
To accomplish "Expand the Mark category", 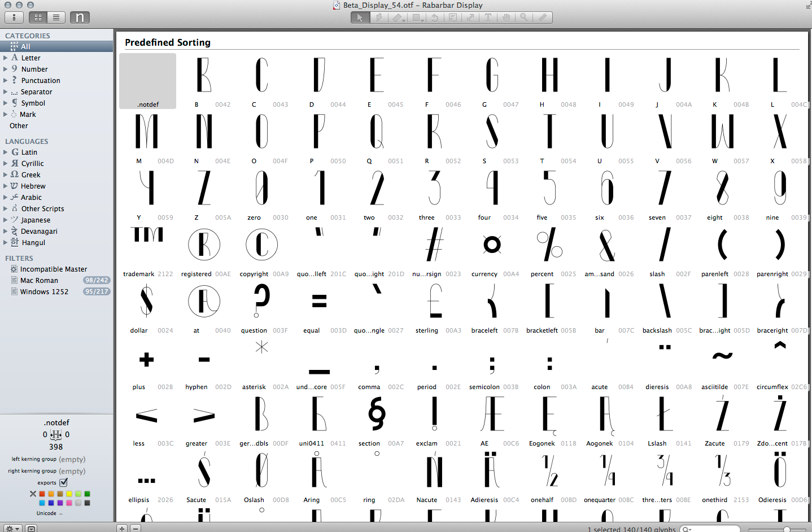I will 5,114.
